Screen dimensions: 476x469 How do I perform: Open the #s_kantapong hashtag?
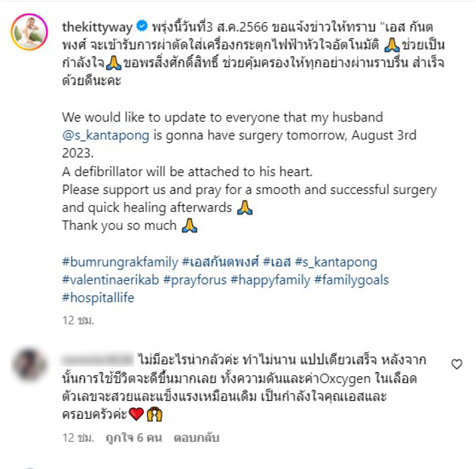[x=336, y=262]
